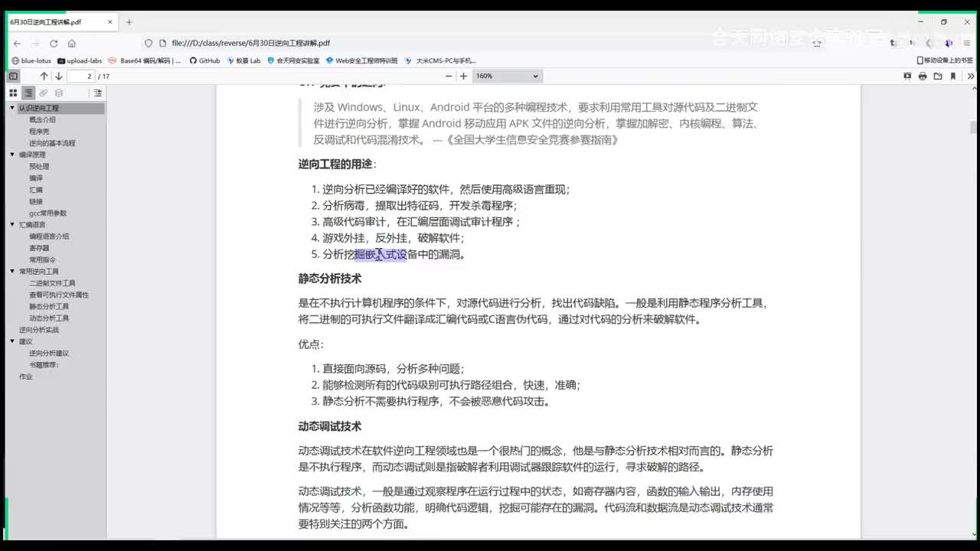Open outline item 动态分析工具

[49, 318]
